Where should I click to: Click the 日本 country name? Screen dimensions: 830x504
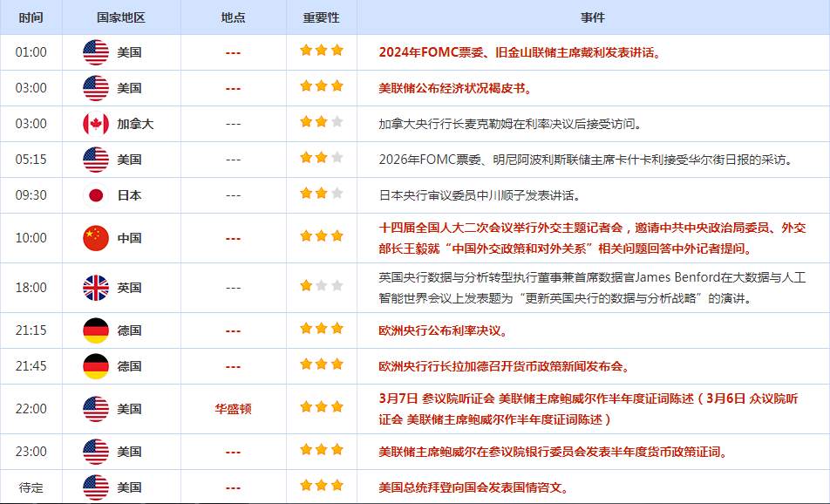(x=129, y=195)
